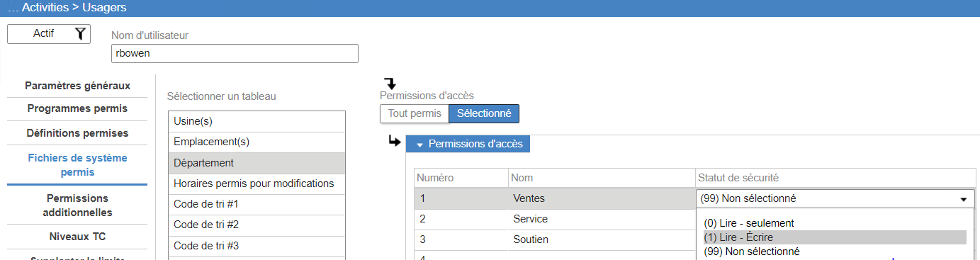Viewport: 980px width, 260px height.
Task: Select the Tout permis toggle option
Action: click(x=415, y=113)
